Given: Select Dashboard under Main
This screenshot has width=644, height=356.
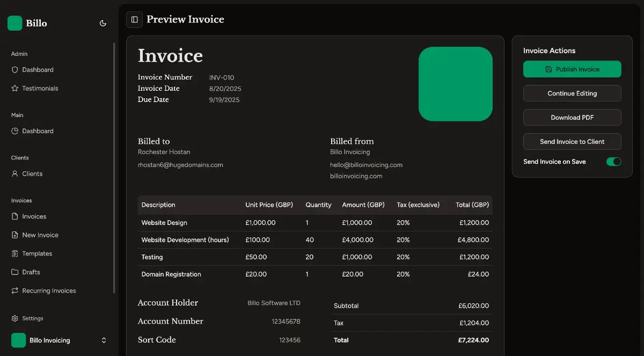Looking at the screenshot, I should point(38,130).
